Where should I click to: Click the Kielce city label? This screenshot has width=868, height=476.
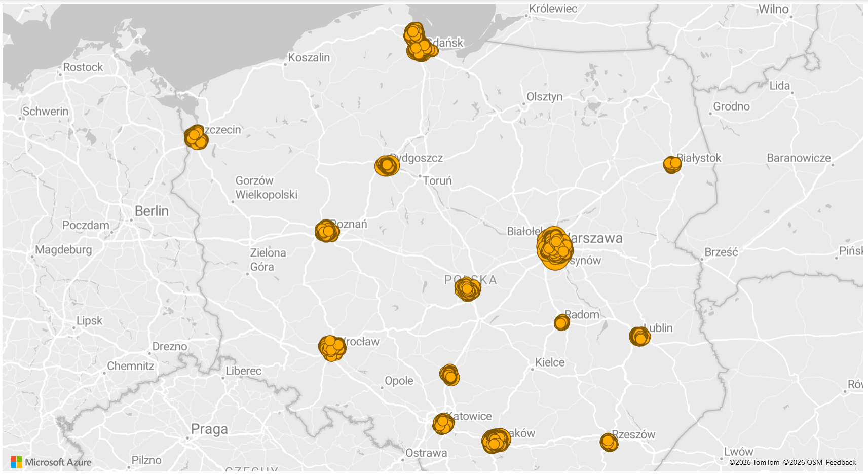tap(550, 362)
